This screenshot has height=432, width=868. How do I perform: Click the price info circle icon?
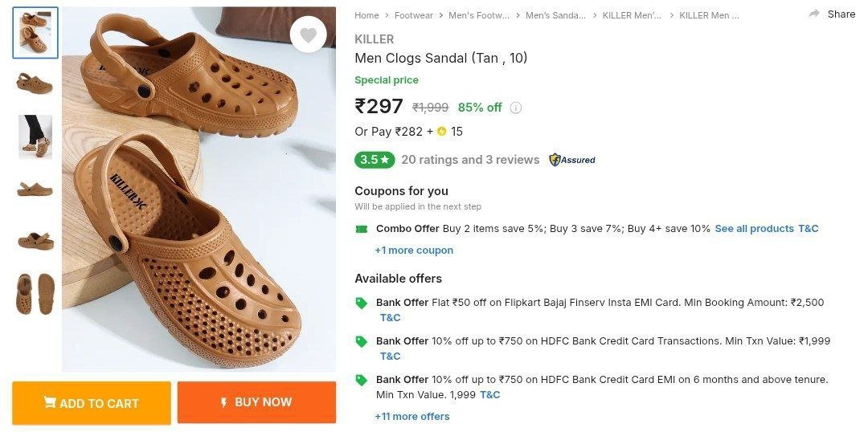[x=516, y=108]
